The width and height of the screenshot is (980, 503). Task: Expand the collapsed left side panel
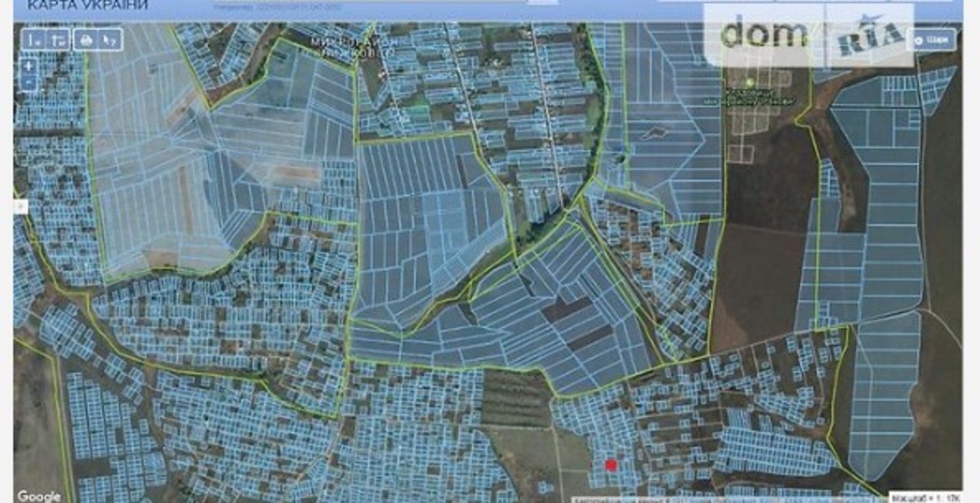20,207
